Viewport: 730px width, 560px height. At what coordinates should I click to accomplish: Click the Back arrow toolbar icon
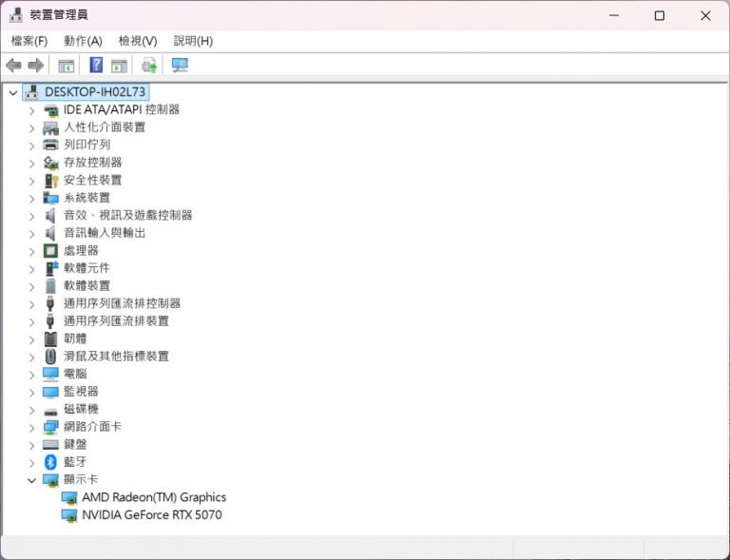point(13,66)
